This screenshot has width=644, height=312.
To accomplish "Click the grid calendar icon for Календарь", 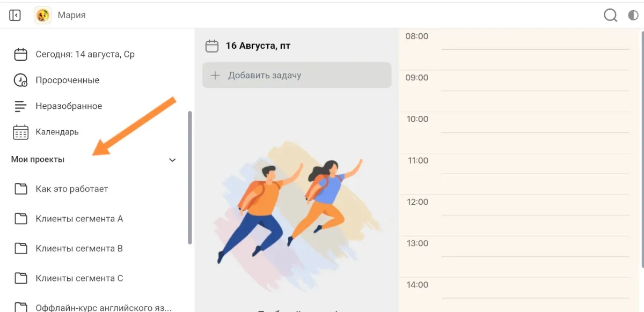I will [x=20, y=132].
